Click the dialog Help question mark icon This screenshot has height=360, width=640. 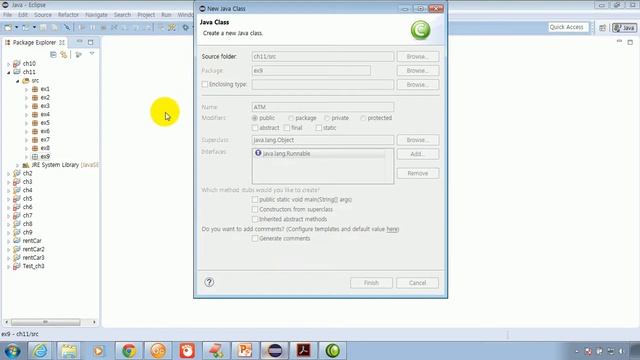click(x=209, y=282)
